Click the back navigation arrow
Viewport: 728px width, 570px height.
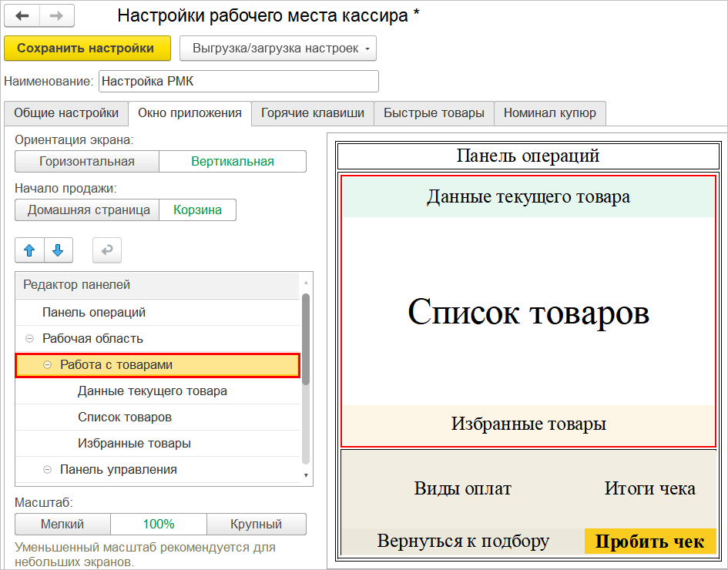tap(22, 15)
